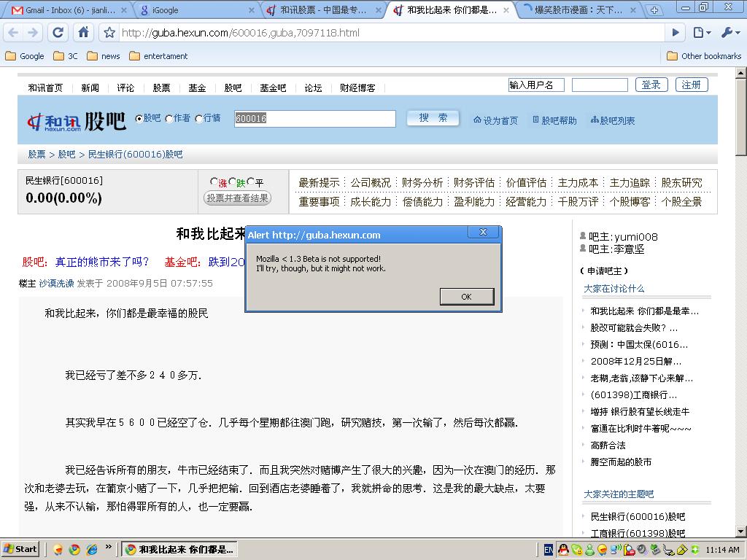747x560 pixels.
Task: Open 新闻 in the top navigation
Action: coord(90,87)
